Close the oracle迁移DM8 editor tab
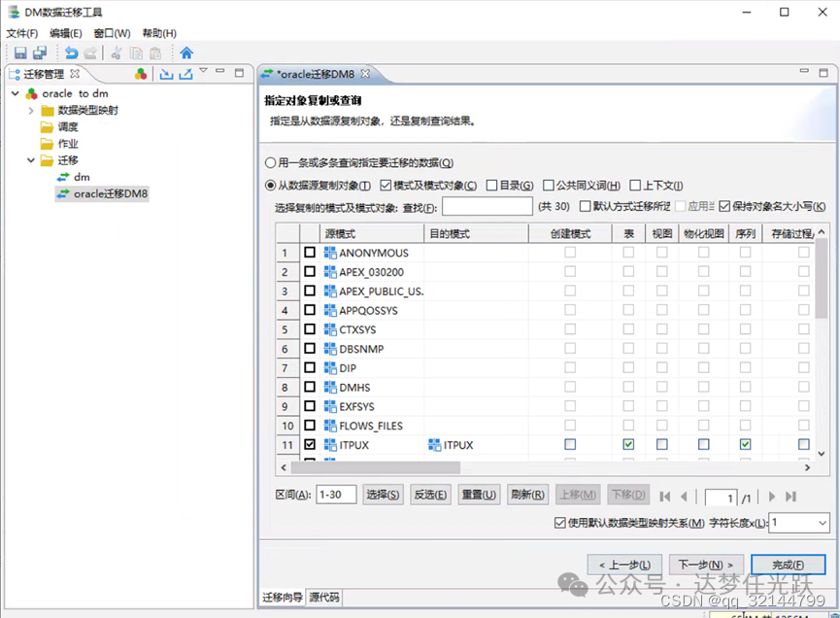This screenshot has height=618, width=840. click(365, 74)
